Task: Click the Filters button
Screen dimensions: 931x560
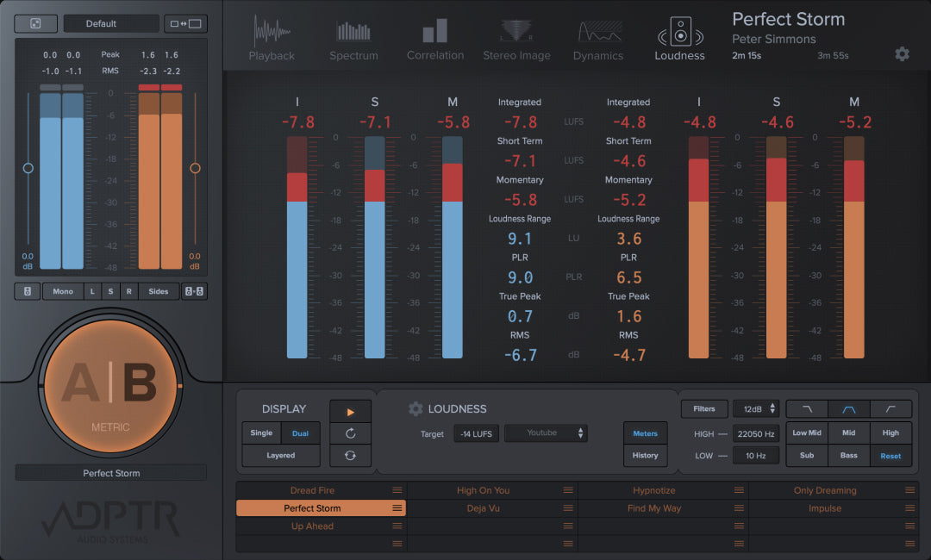Action: tap(704, 409)
